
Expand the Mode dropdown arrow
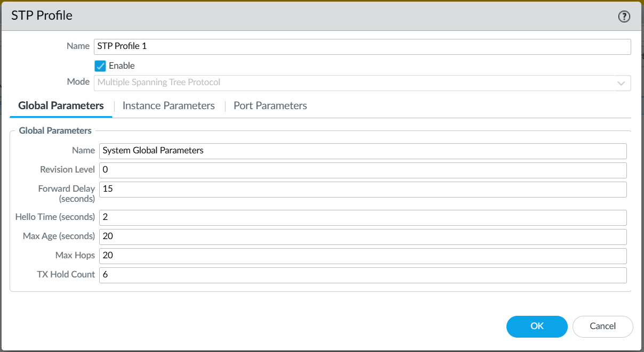click(621, 83)
